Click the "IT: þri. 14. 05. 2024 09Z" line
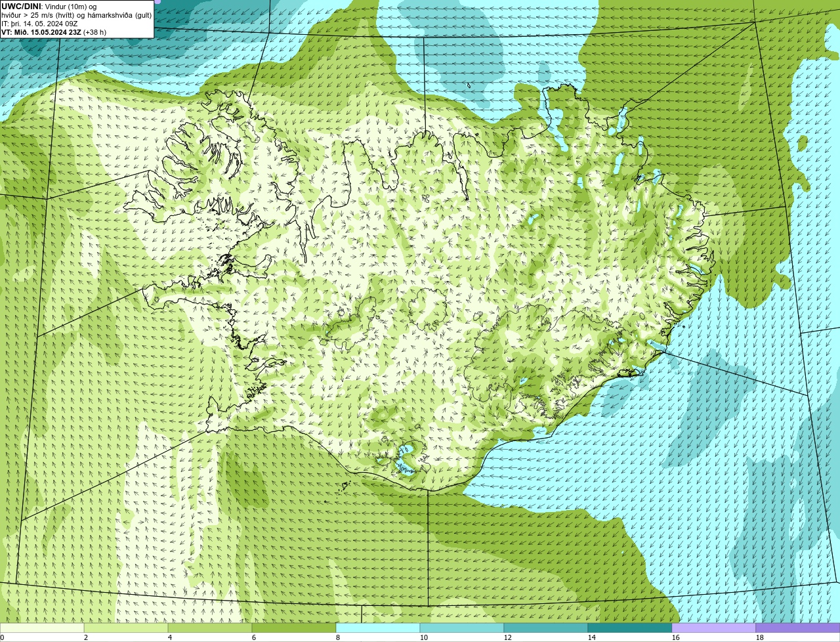 [39, 24]
